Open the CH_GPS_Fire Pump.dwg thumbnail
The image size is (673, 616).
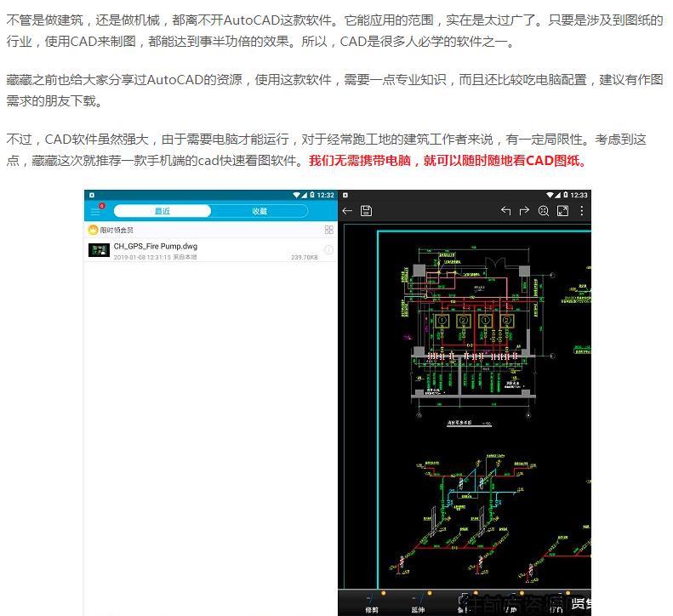click(x=99, y=250)
